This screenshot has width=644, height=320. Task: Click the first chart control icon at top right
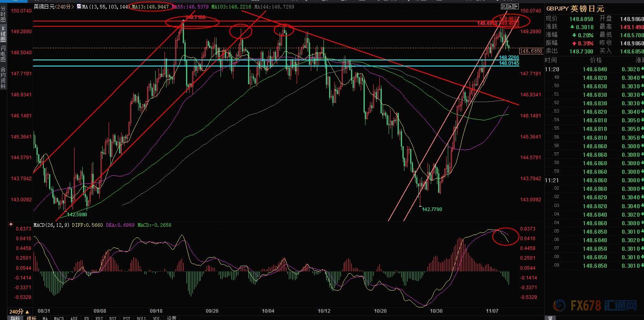504,6
